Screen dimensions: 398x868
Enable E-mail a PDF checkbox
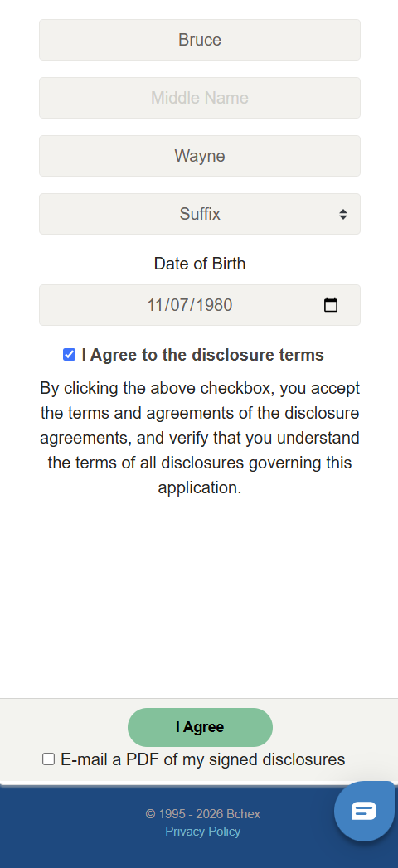[x=49, y=759]
